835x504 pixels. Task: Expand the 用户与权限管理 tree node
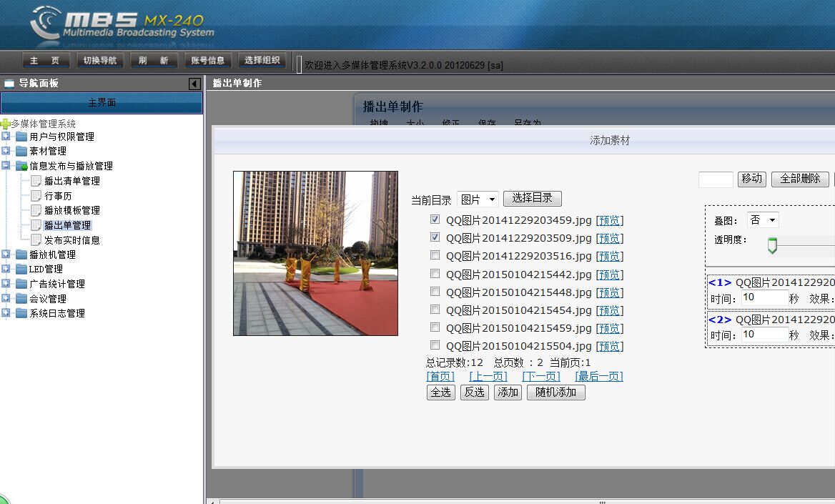[6, 137]
